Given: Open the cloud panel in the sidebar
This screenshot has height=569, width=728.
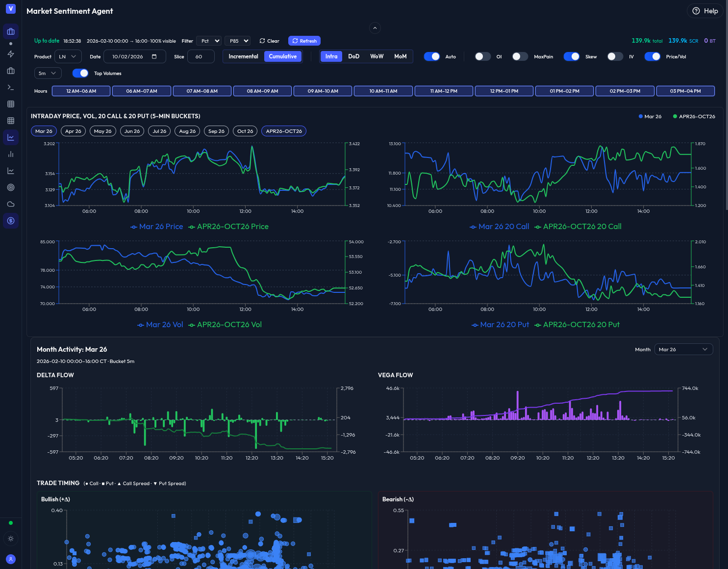Looking at the screenshot, I should 11,204.
